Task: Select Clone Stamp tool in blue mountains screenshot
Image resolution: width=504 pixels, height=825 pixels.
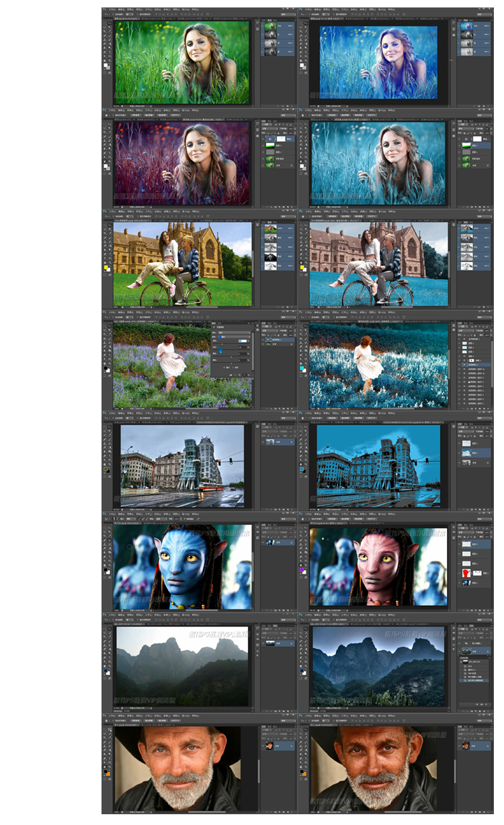Action: point(300,645)
